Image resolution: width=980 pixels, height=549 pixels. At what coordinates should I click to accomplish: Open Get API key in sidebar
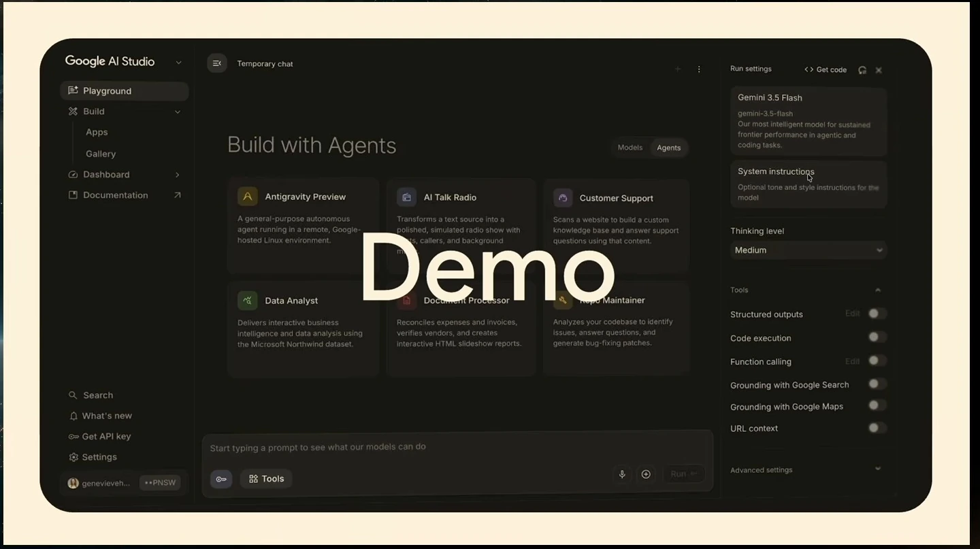point(99,436)
